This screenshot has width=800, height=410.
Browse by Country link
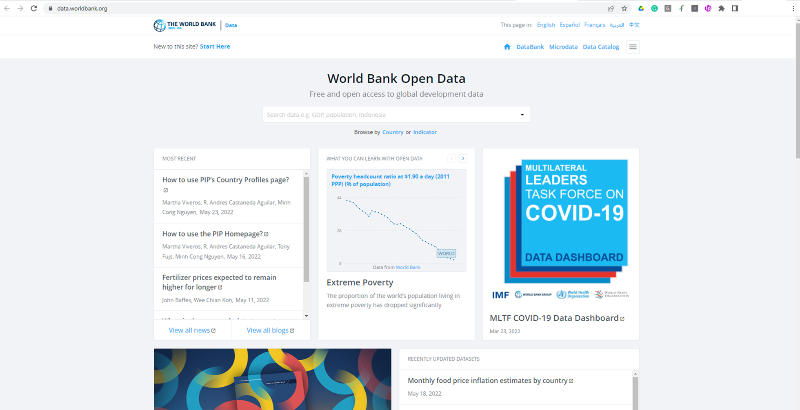coord(393,132)
